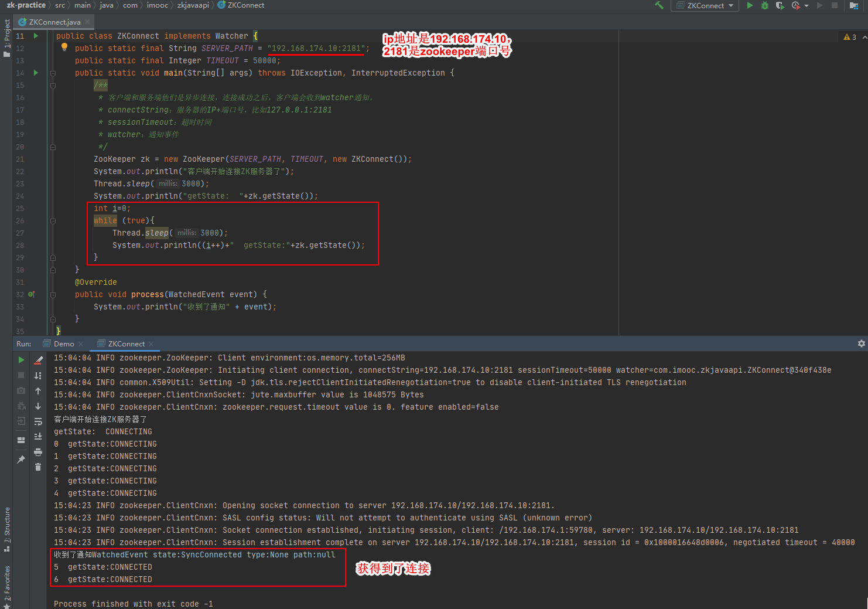
Task: Click the green Build project hammer icon
Action: pyautogui.click(x=659, y=5)
